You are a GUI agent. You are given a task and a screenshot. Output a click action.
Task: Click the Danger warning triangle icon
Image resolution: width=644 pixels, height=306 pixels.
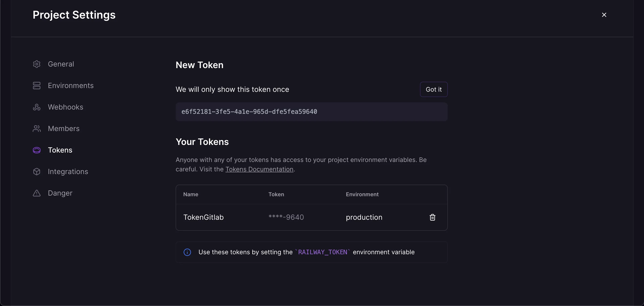pyautogui.click(x=36, y=193)
